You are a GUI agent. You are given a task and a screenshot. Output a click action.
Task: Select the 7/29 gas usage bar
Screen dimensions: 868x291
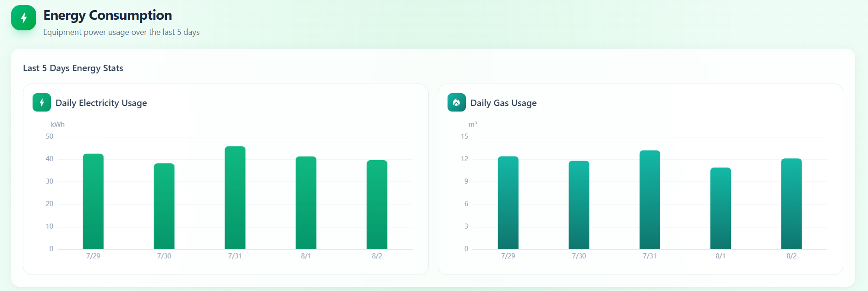pyautogui.click(x=508, y=203)
